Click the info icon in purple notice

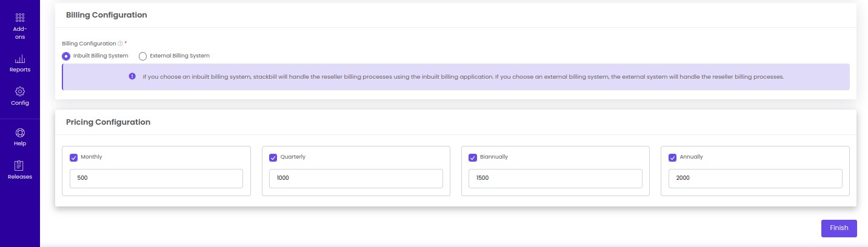click(x=132, y=76)
